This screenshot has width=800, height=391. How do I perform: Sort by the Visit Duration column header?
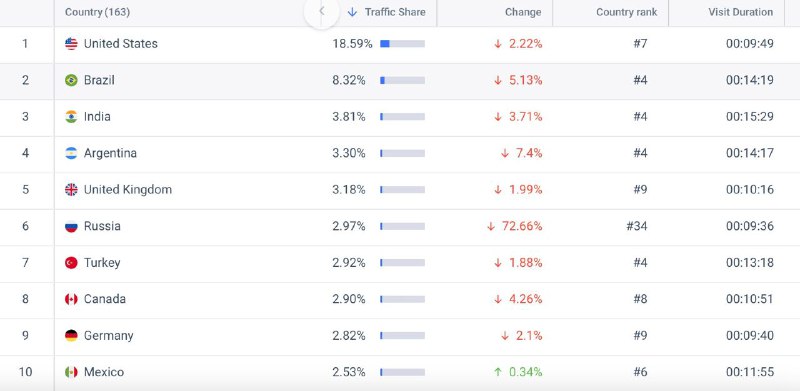740,12
